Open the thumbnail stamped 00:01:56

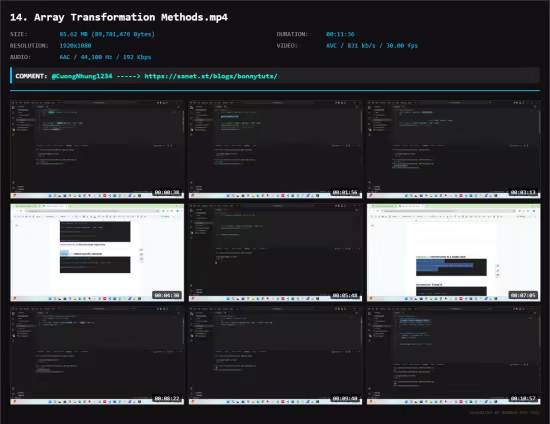click(275, 149)
